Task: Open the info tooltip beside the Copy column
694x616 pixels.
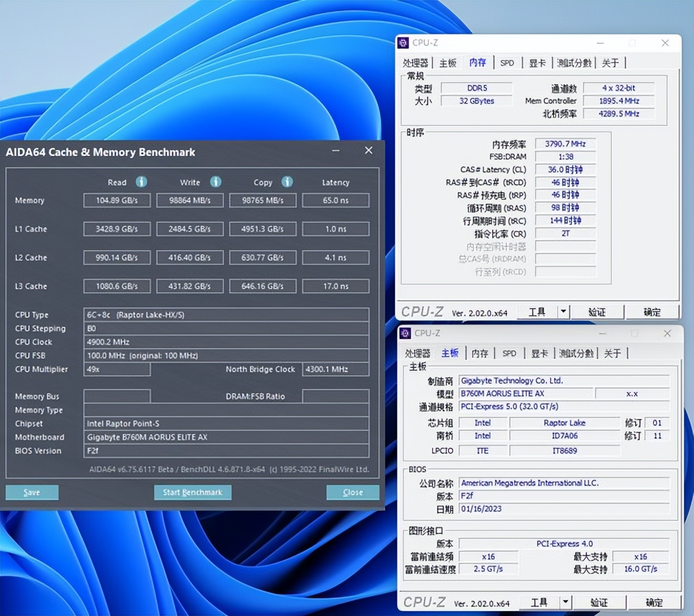Action: click(x=287, y=182)
